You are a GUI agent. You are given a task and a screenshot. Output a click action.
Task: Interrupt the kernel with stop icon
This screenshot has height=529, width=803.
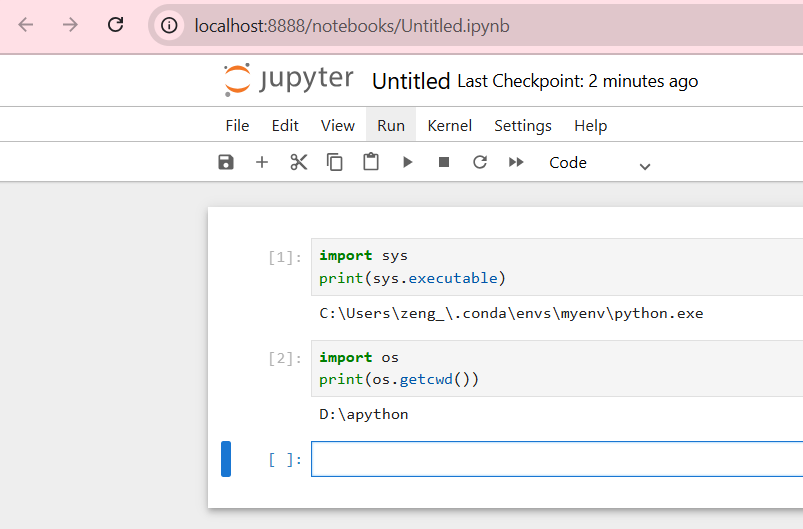click(x=443, y=162)
